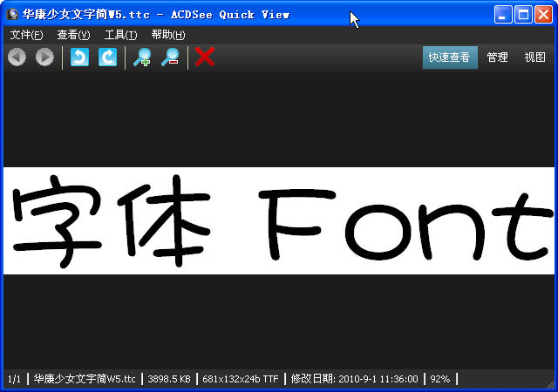Open the 工具(T) menu
This screenshot has width=558, height=392.
[x=120, y=35]
